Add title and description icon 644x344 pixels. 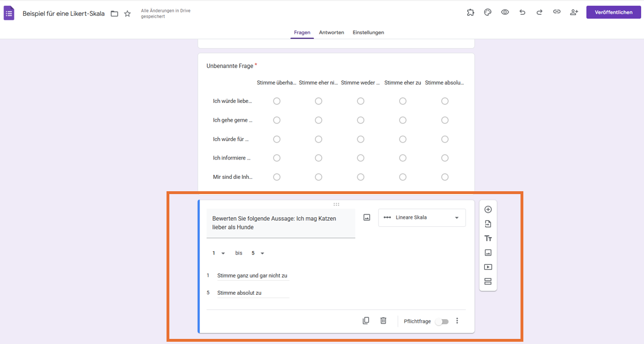click(488, 238)
